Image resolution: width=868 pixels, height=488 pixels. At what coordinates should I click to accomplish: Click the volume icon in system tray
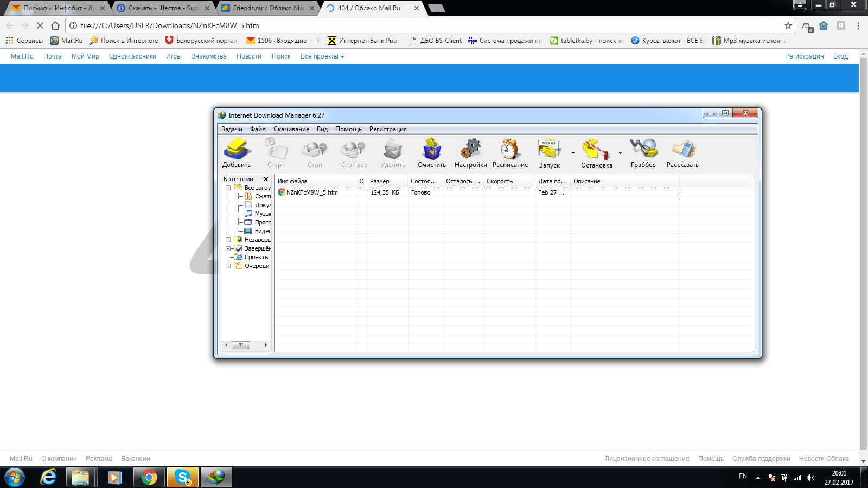[810, 478]
